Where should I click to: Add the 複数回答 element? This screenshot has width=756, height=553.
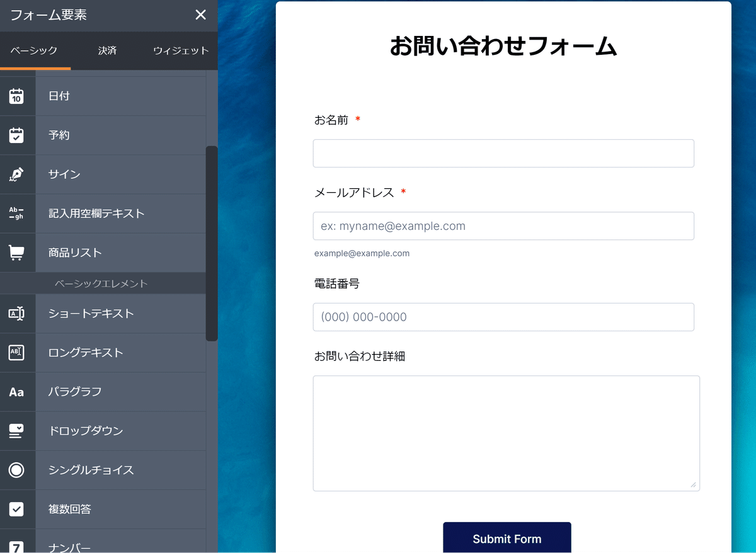[103, 509]
